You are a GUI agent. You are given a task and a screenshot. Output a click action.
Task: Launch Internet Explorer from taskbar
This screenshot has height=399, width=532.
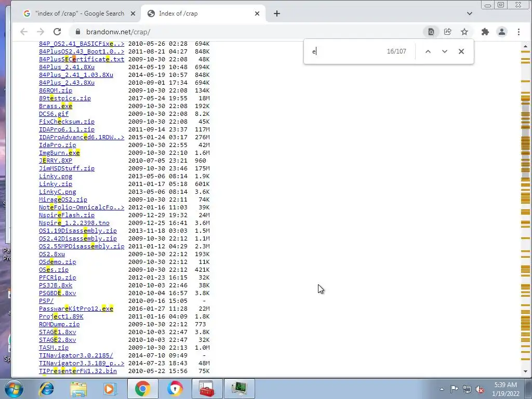click(46, 389)
